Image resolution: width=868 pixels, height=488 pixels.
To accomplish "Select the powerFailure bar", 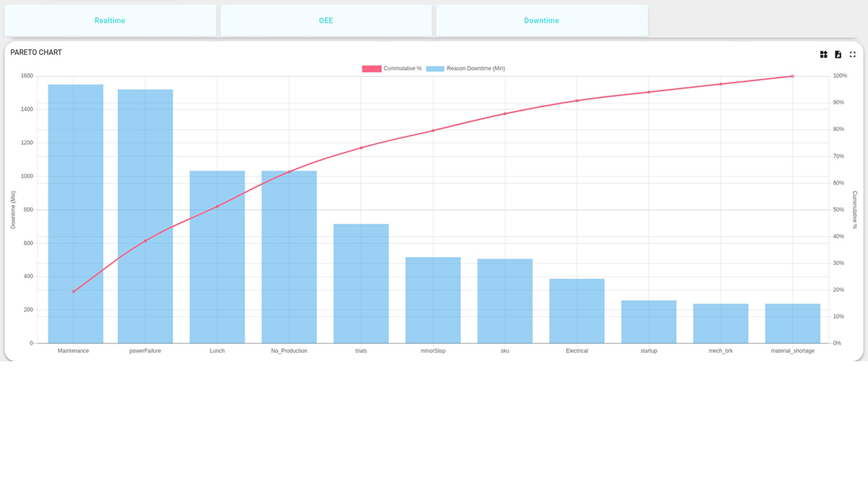I will [x=146, y=217].
